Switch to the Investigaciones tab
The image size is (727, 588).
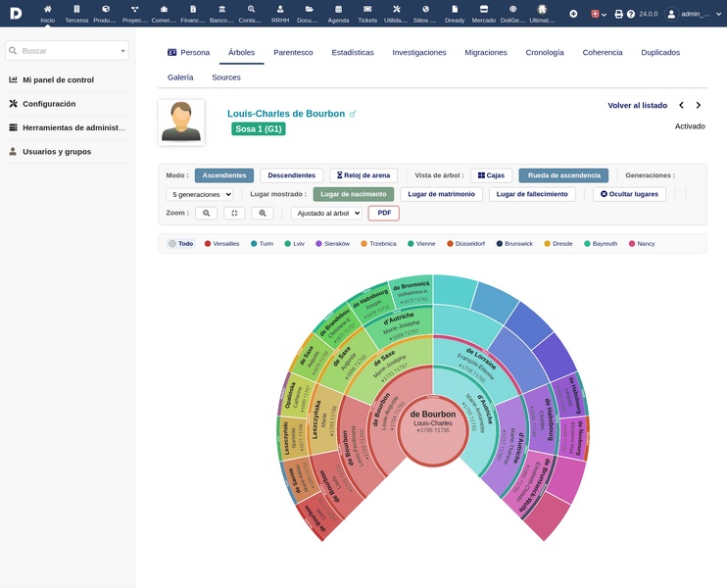tap(419, 52)
